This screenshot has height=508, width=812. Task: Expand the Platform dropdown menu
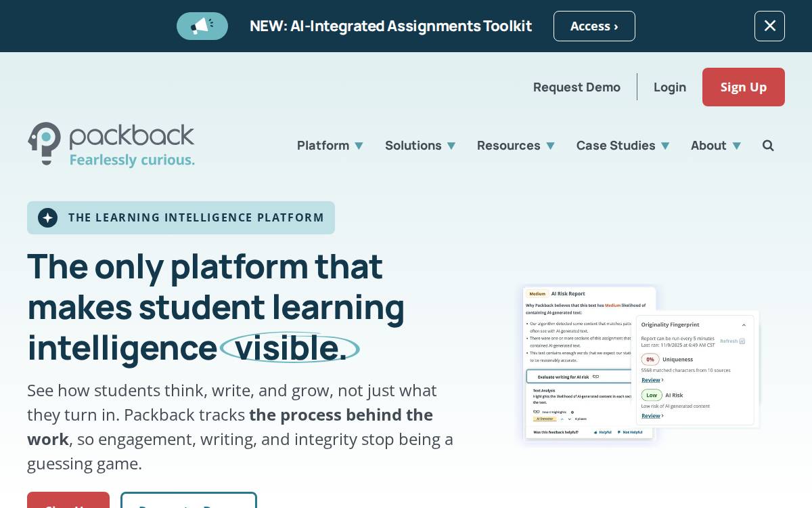tap(330, 146)
